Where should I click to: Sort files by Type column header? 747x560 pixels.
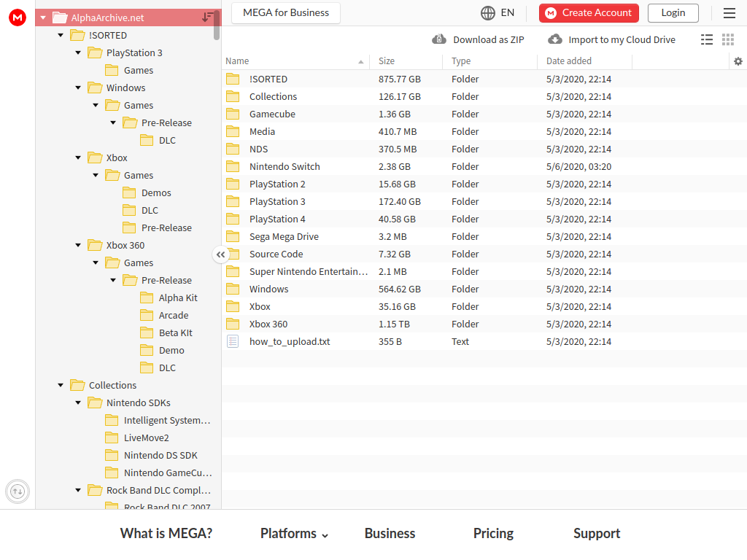pyautogui.click(x=489, y=61)
